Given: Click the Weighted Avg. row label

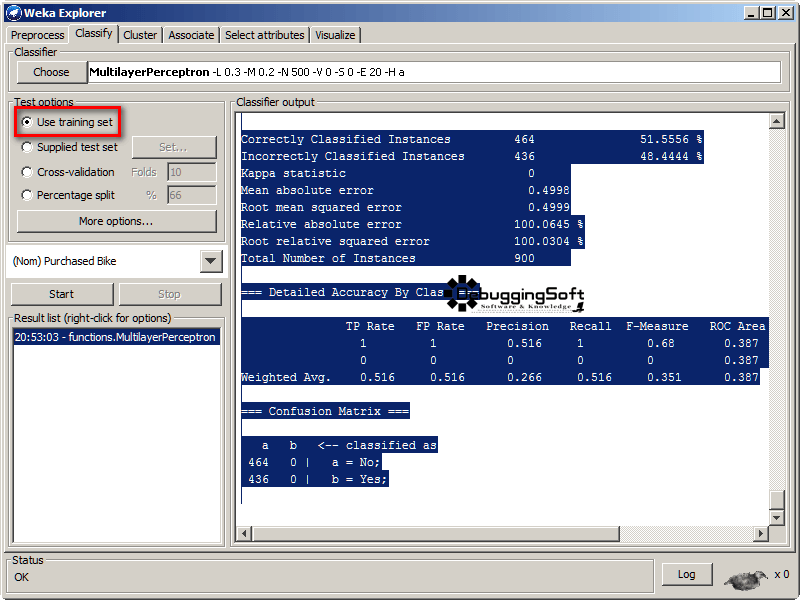Looking at the screenshot, I should coord(286,378).
